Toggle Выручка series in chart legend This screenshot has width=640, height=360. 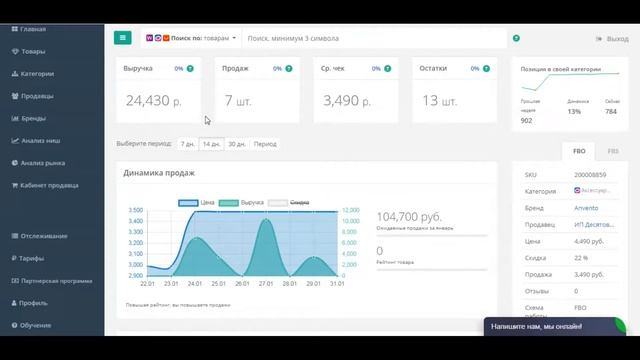tap(241, 202)
